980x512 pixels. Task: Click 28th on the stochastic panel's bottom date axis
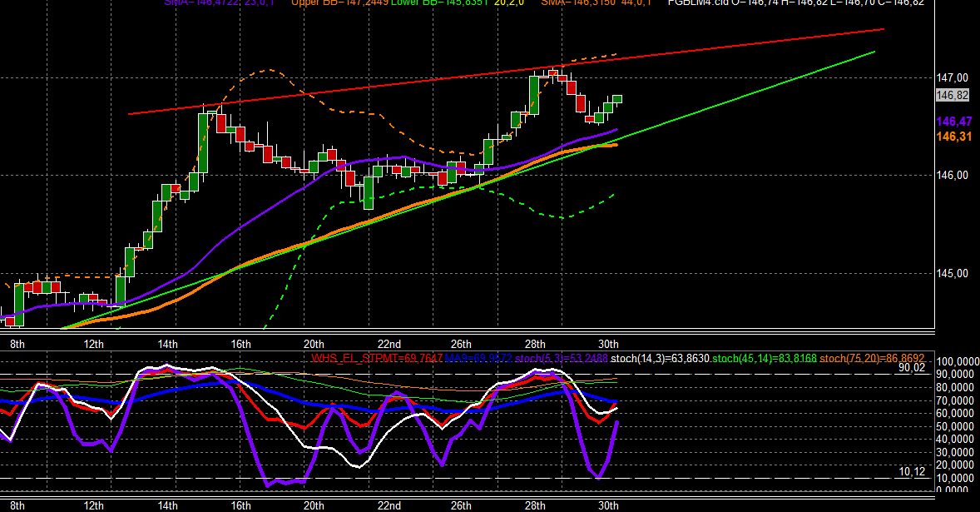[x=535, y=505]
